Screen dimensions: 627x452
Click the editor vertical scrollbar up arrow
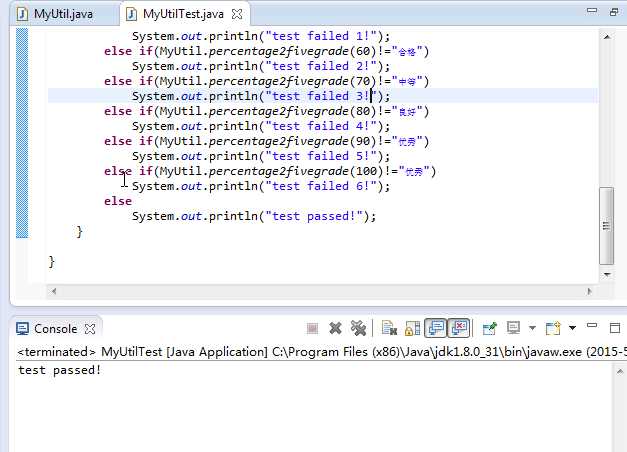click(x=607, y=37)
